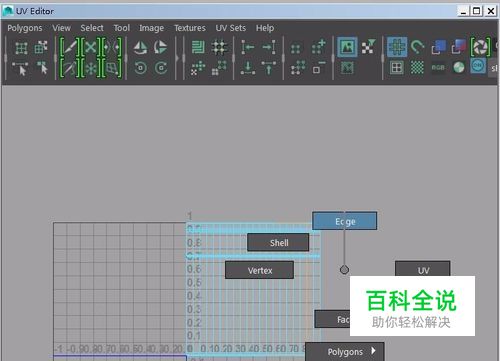Select the UV Lattice tool

(x=21, y=48)
